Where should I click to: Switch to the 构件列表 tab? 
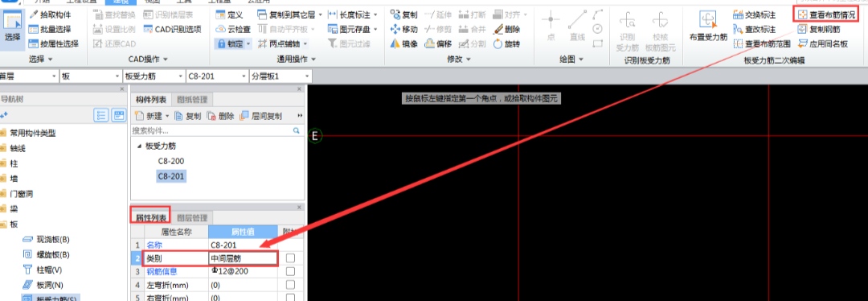tap(151, 99)
